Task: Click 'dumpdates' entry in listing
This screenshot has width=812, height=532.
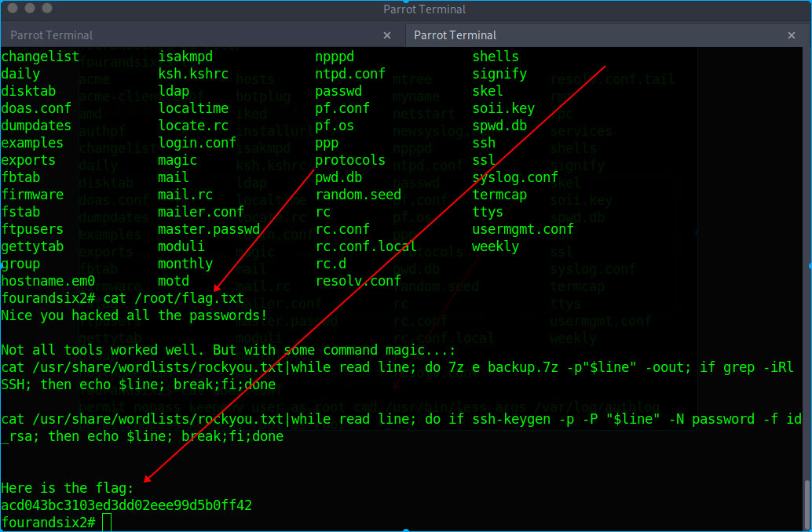Action: click(x=36, y=126)
